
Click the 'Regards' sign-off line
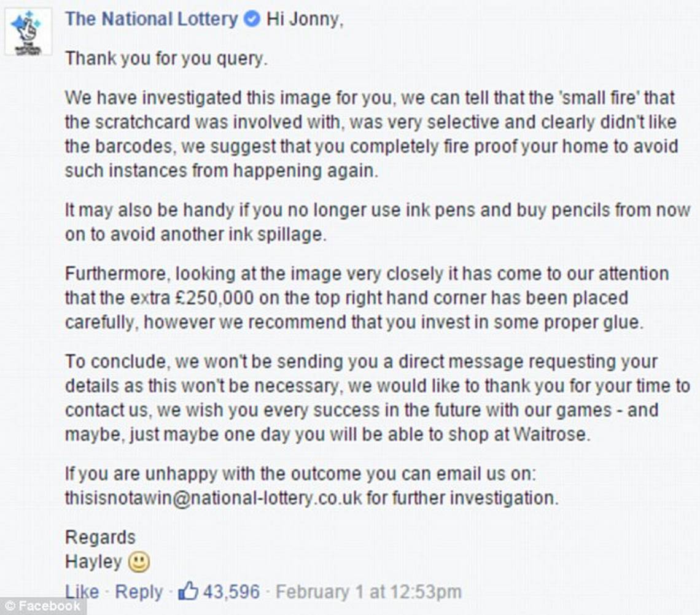click(x=100, y=537)
